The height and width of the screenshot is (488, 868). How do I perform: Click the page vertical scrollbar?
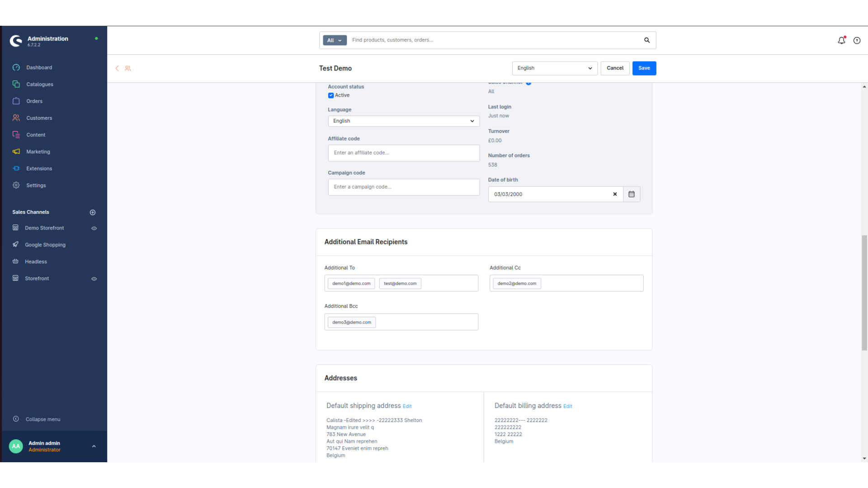864,293
